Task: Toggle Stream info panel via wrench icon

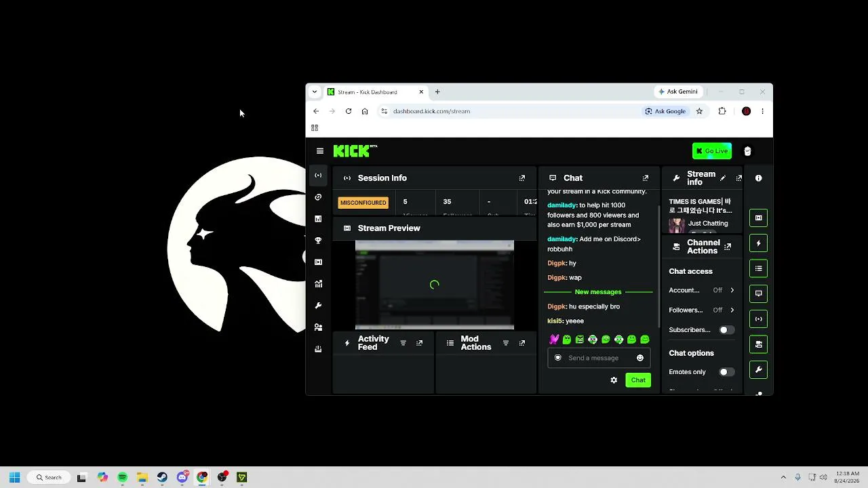Action: [x=759, y=370]
